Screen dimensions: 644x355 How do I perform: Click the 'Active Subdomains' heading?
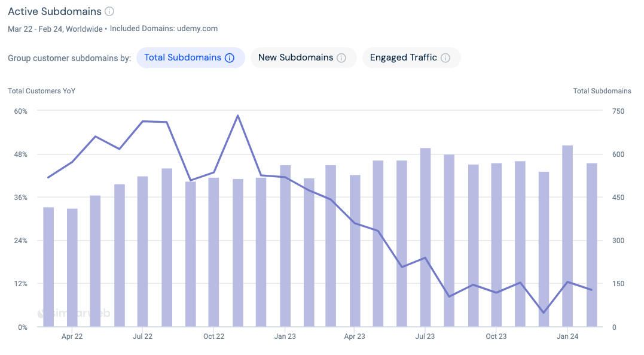pyautogui.click(x=54, y=11)
